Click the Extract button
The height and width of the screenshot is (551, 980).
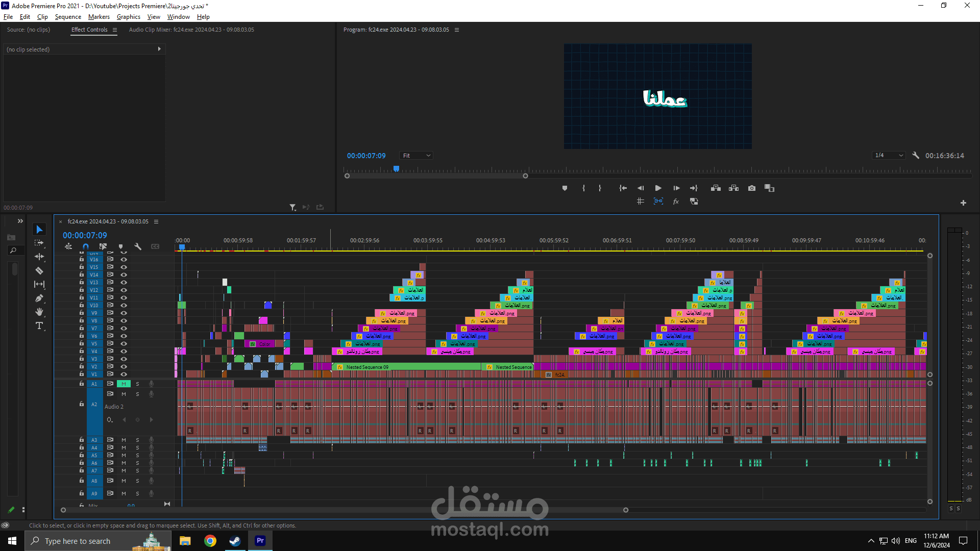(x=734, y=188)
